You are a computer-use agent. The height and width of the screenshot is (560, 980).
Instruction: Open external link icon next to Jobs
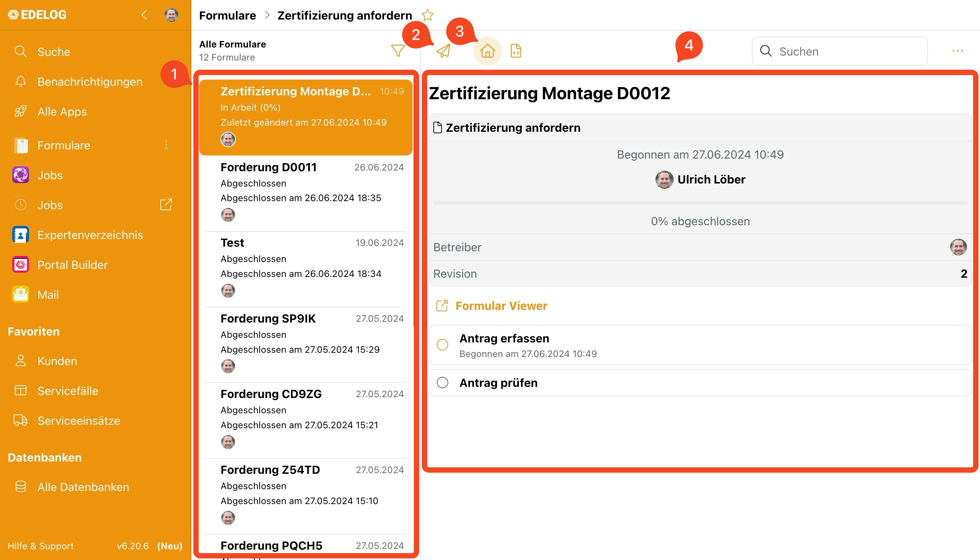pos(166,205)
